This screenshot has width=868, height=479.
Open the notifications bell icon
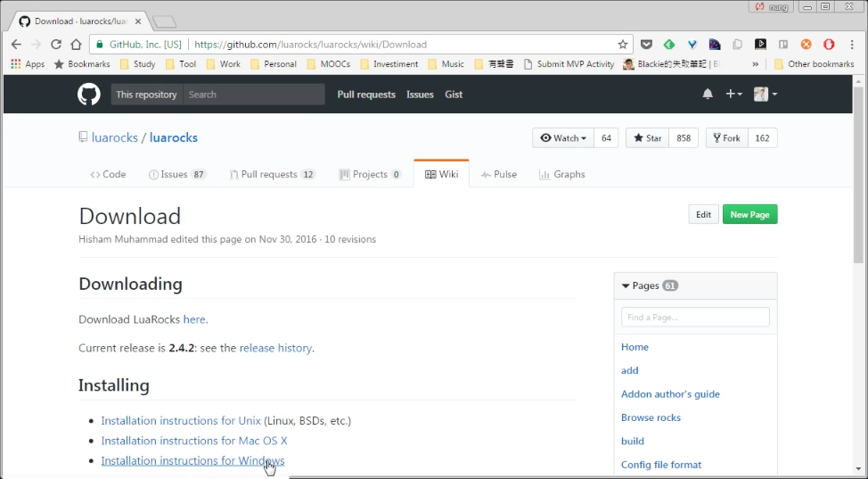(708, 95)
